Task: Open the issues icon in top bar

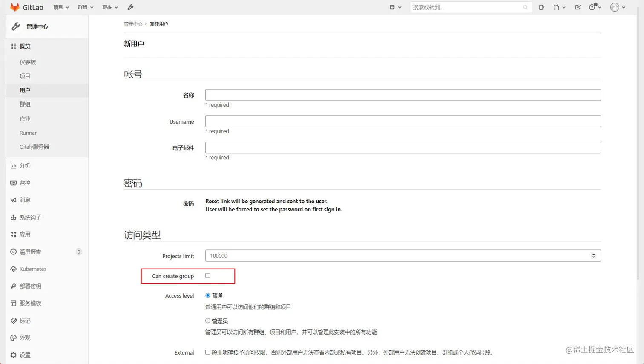Action: [541, 7]
